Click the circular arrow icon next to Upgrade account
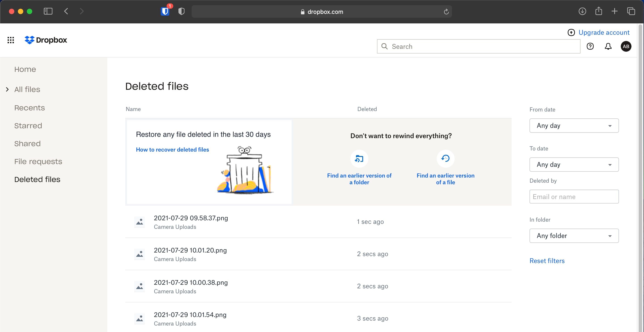The height and width of the screenshot is (332, 644). (572, 32)
